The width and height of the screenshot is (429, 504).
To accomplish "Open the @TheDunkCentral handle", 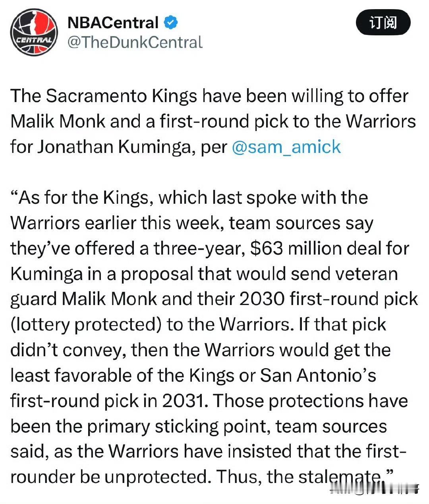I will point(135,42).
